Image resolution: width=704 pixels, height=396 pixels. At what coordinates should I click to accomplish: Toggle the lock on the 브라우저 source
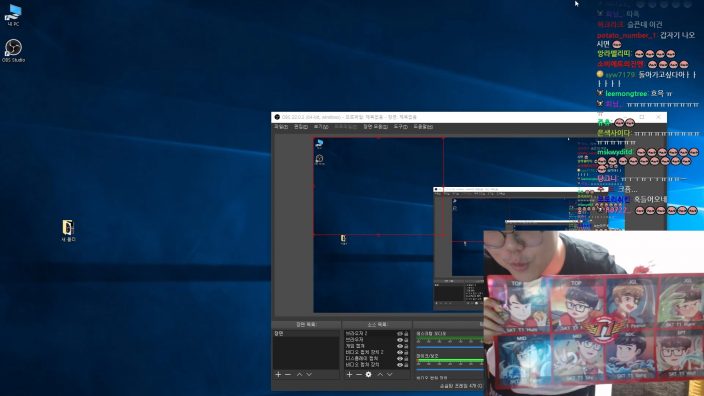[406, 340]
